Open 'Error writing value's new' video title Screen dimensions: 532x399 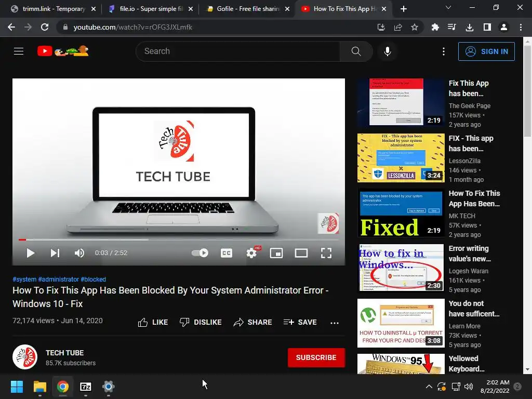(470, 254)
